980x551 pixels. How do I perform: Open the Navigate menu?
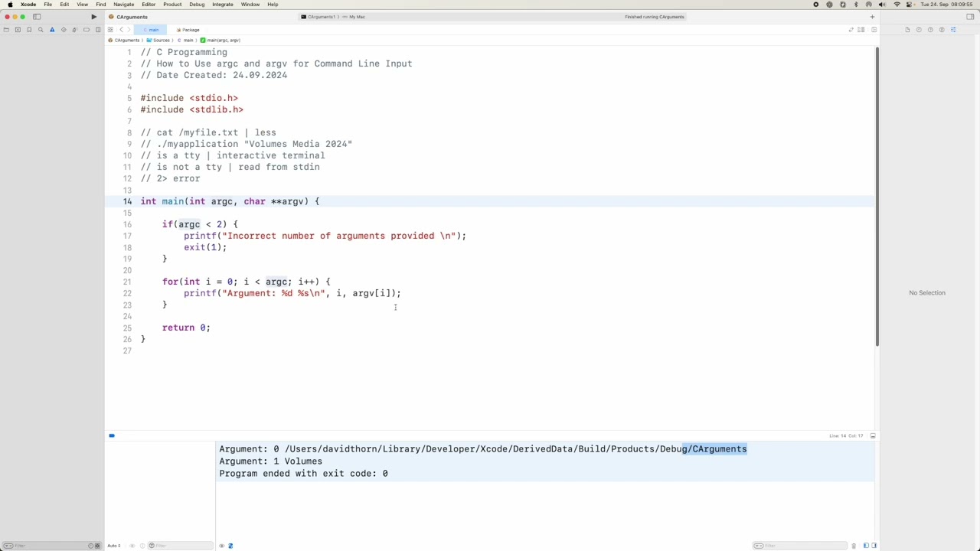pos(123,5)
